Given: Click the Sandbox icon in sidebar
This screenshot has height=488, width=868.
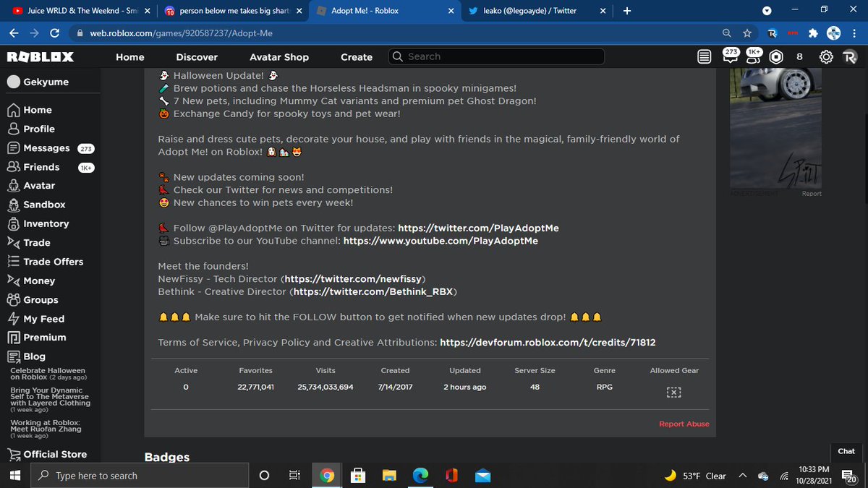Looking at the screenshot, I should coord(13,205).
